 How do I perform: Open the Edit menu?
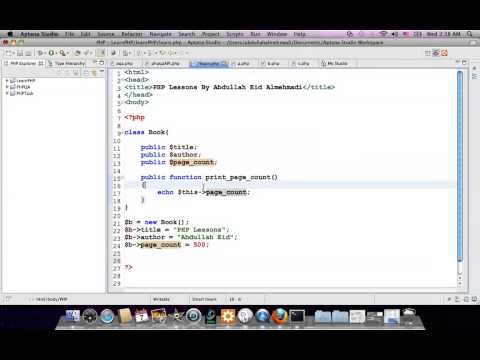click(85, 34)
